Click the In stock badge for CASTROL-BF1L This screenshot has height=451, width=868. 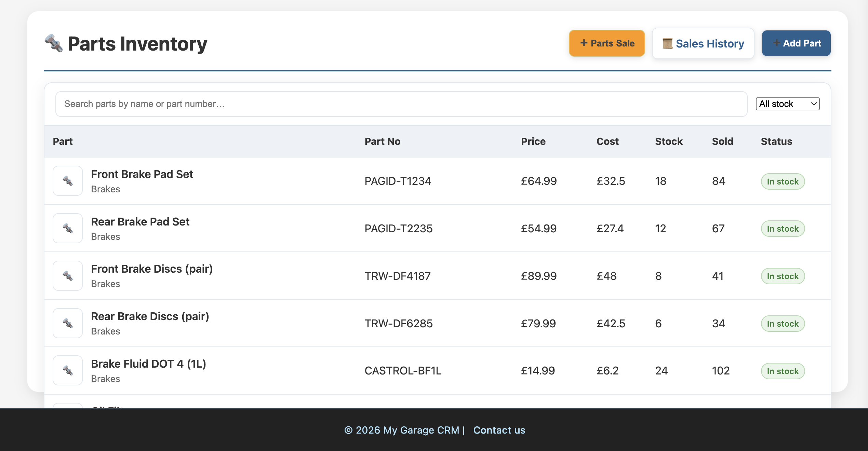click(x=783, y=371)
